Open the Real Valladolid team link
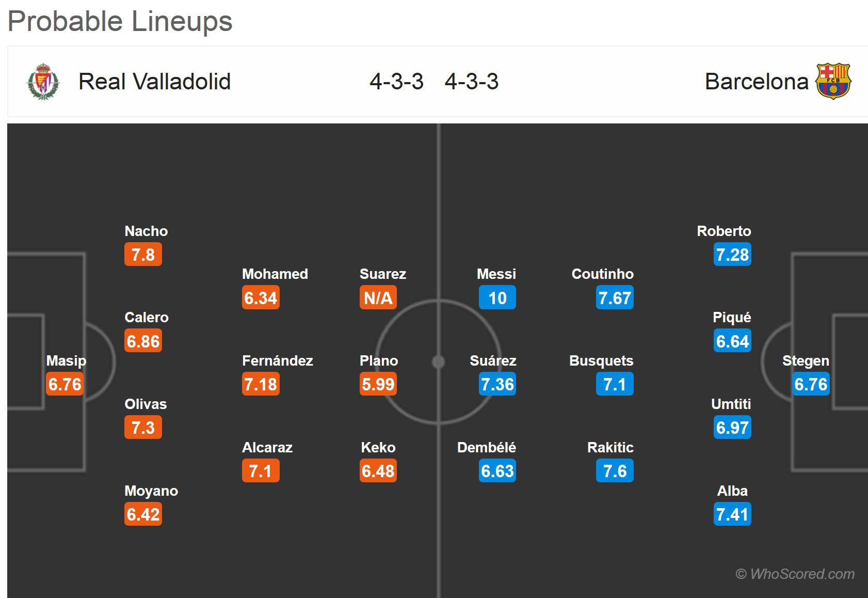Image resolution: width=868 pixels, height=598 pixels. 154,82
